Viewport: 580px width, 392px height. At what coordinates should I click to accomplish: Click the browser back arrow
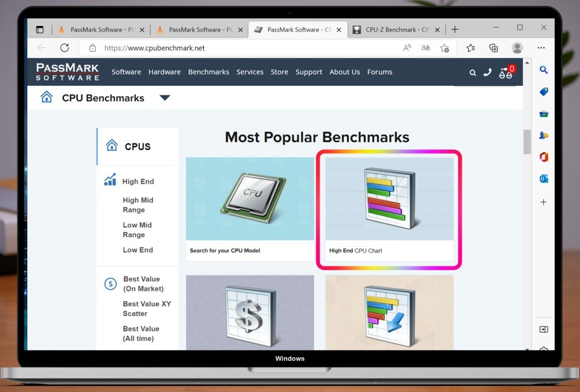click(42, 47)
